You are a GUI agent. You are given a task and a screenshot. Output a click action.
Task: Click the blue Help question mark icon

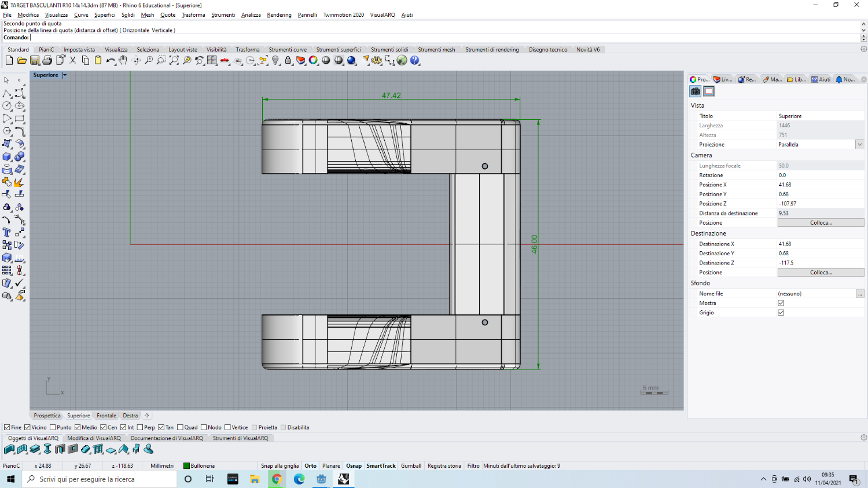(x=415, y=60)
